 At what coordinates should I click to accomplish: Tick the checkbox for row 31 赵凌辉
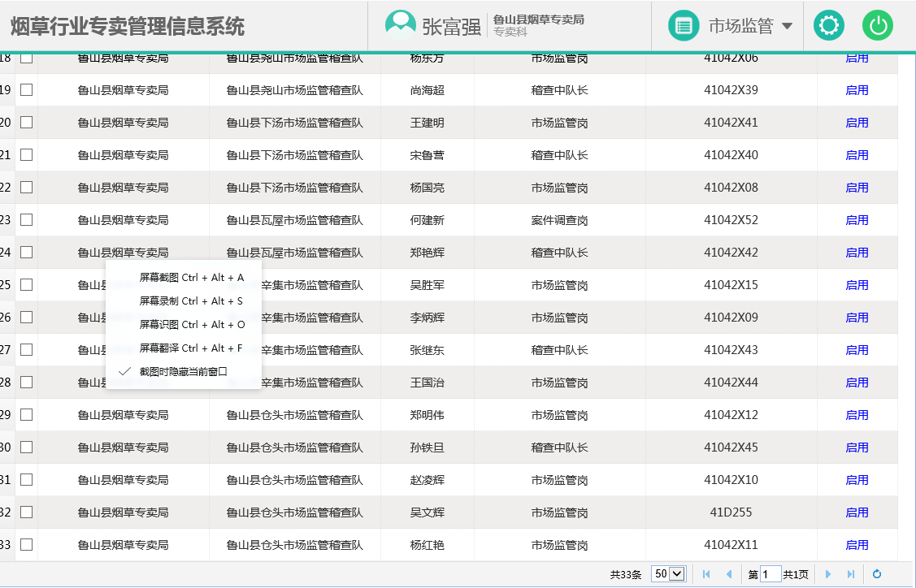point(26,480)
